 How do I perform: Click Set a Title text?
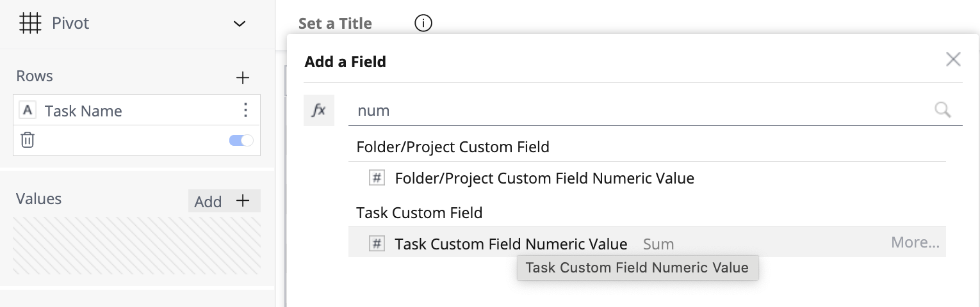(335, 24)
